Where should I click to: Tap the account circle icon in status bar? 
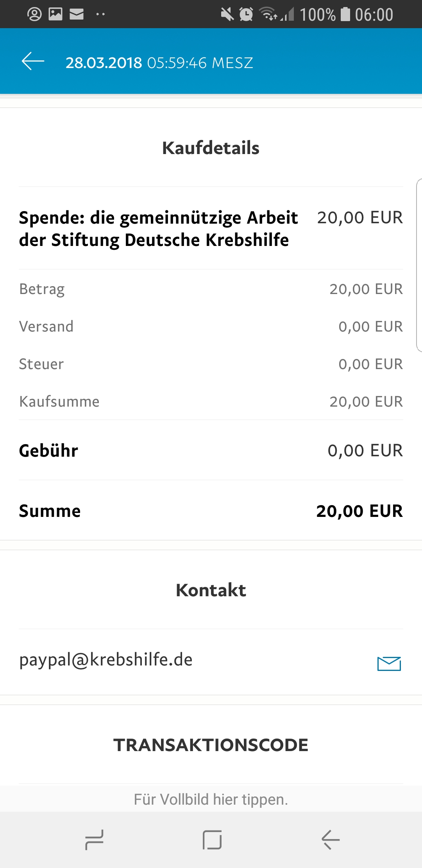(x=34, y=14)
